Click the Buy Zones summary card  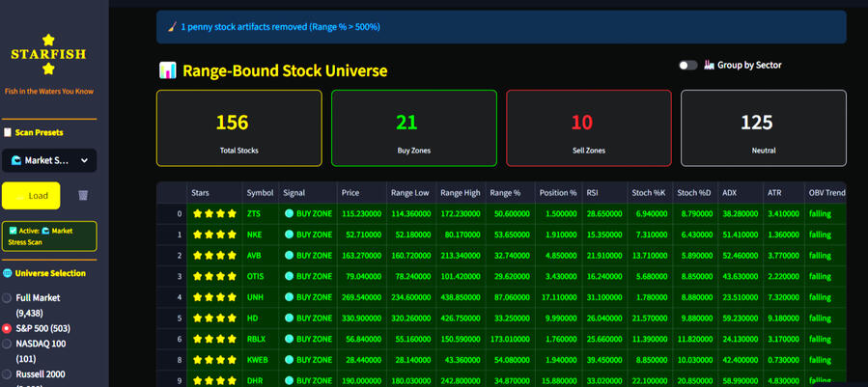pos(413,128)
